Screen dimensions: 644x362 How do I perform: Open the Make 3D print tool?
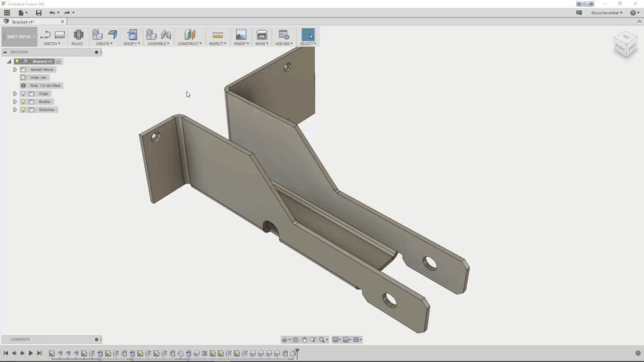(x=262, y=35)
